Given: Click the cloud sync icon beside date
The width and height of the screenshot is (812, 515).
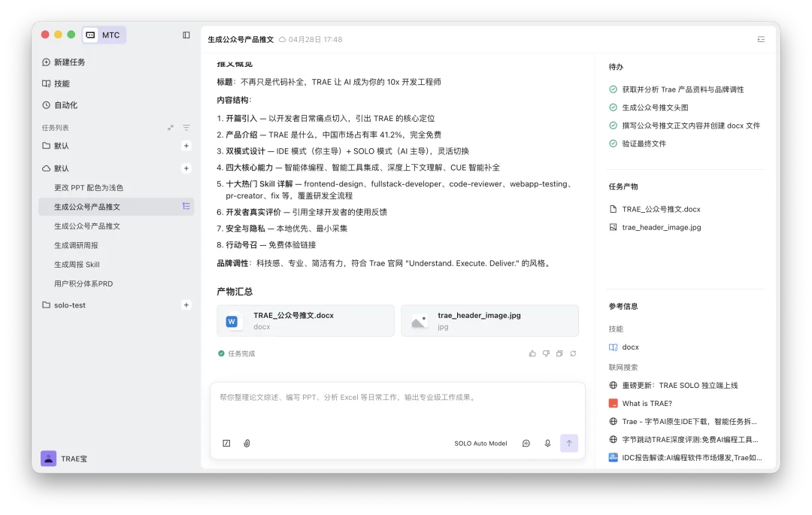Looking at the screenshot, I should click(x=282, y=39).
